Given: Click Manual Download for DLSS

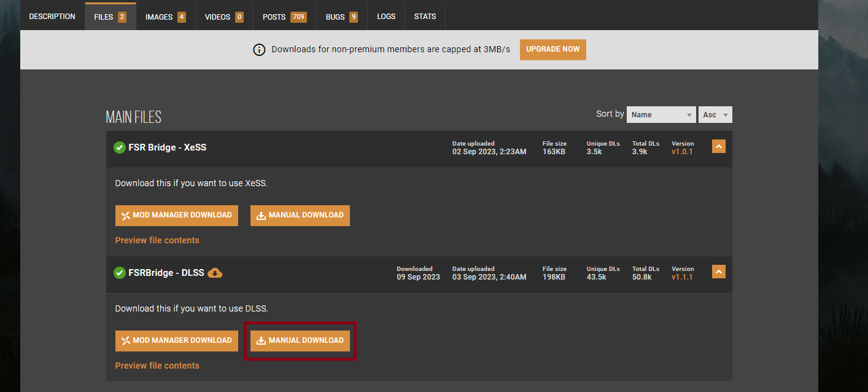Looking at the screenshot, I should 300,340.
